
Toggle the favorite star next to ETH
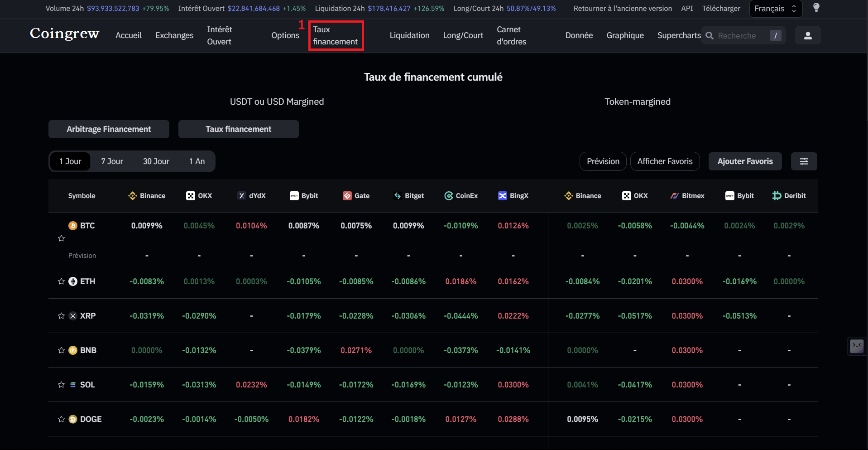(61, 281)
